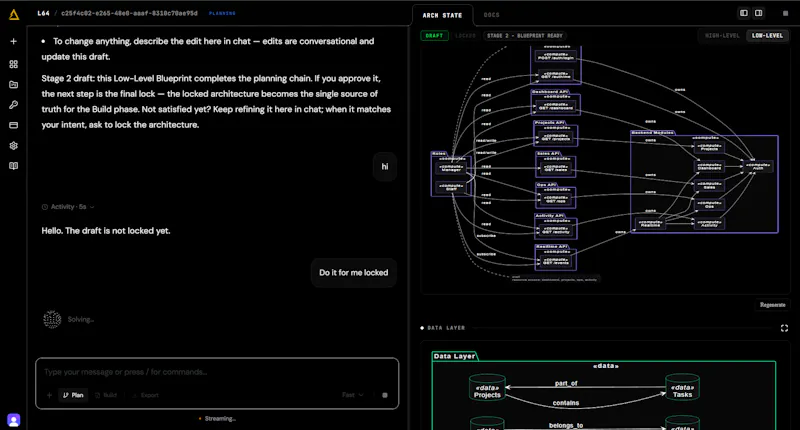Click the Regenerate button under the diagram

[772, 305]
